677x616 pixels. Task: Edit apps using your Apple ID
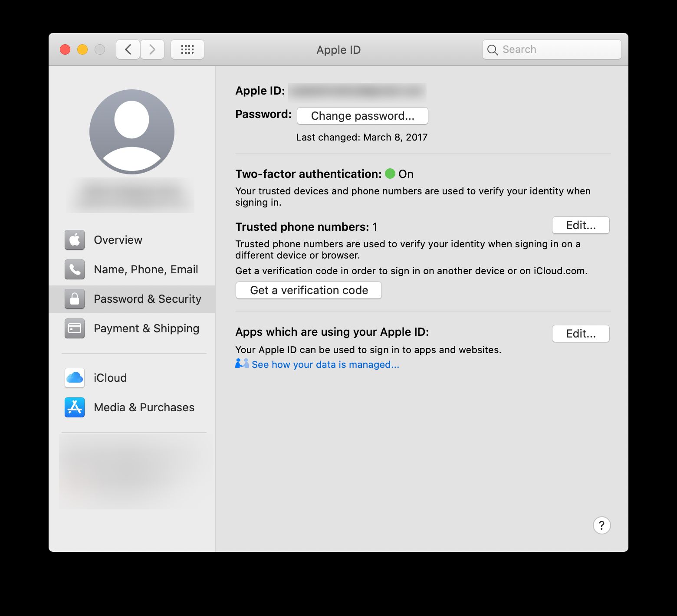click(581, 334)
